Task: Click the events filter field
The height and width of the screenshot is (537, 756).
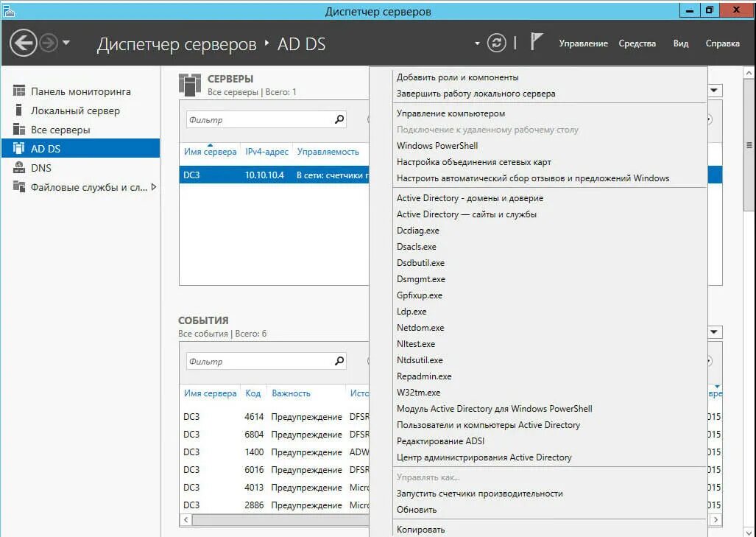Action: coord(259,362)
